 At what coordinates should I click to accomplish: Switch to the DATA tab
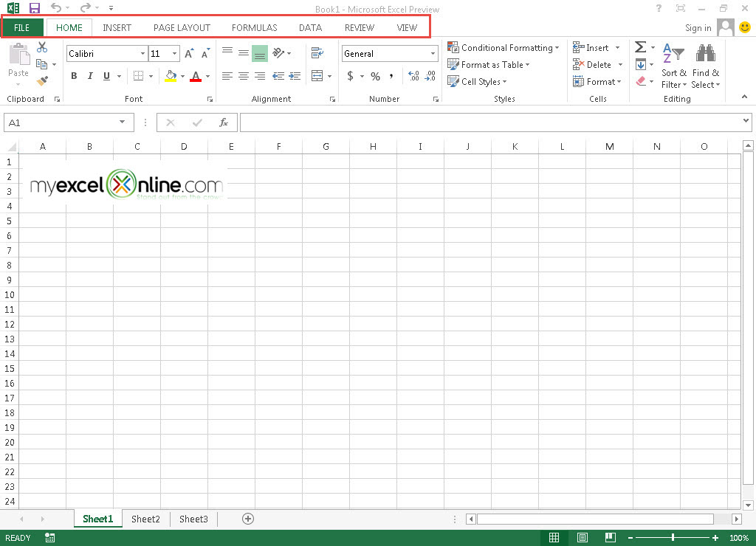tap(310, 28)
